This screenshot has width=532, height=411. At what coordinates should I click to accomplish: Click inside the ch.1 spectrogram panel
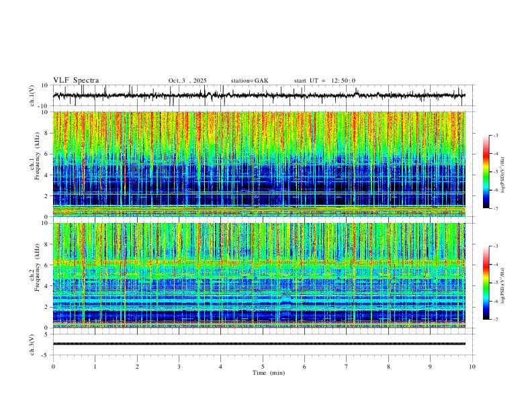click(x=259, y=164)
